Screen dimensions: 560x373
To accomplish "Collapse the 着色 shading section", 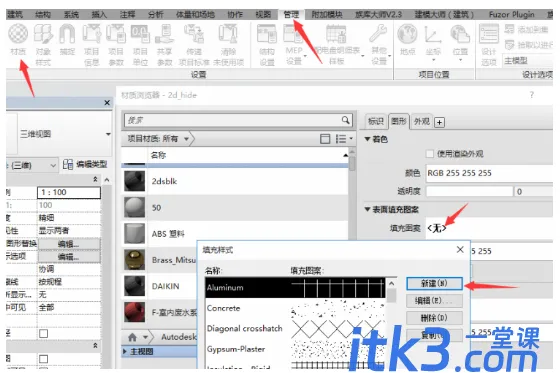I will (368, 139).
